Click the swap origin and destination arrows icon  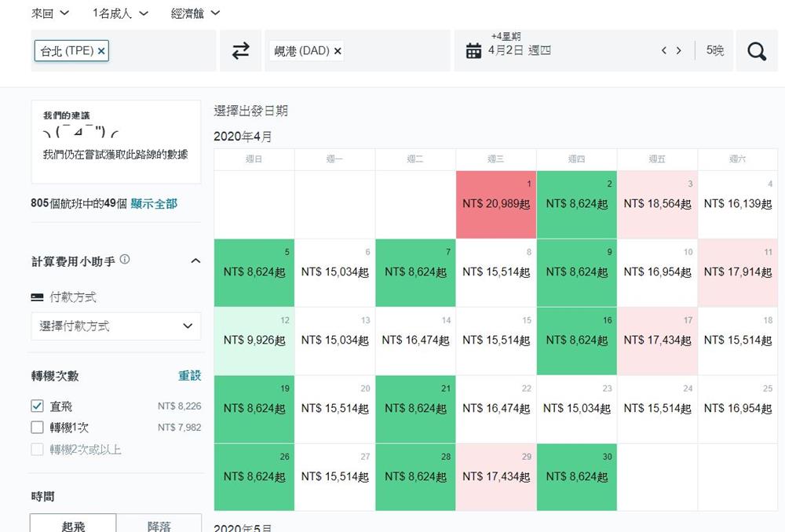click(x=240, y=51)
